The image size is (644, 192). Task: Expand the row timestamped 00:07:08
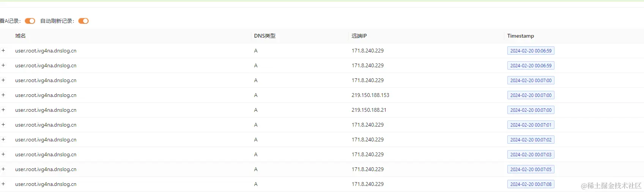(3, 184)
